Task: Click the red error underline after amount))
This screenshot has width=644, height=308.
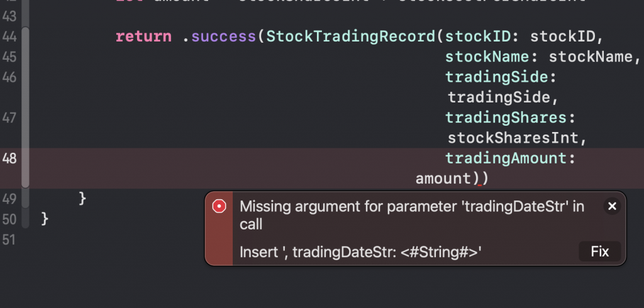Action: click(x=479, y=183)
